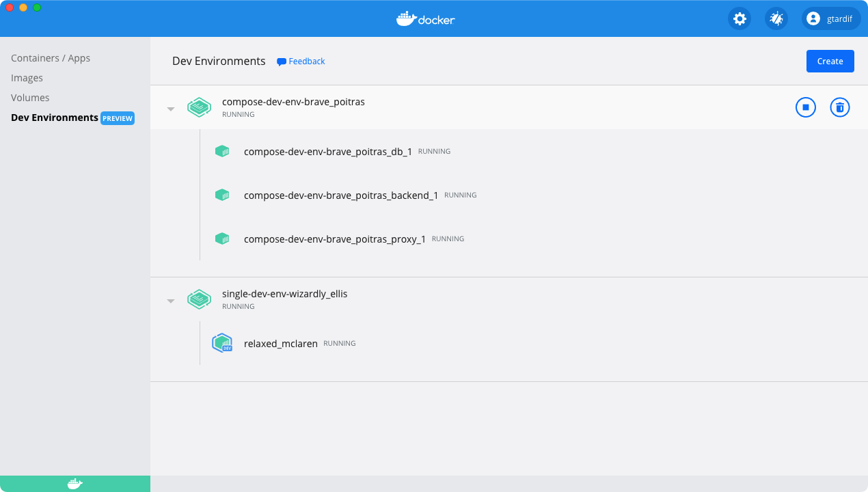Collapse the compose-dev-env-brave_poitras group
Image resolution: width=868 pixels, height=492 pixels.
[x=171, y=107]
